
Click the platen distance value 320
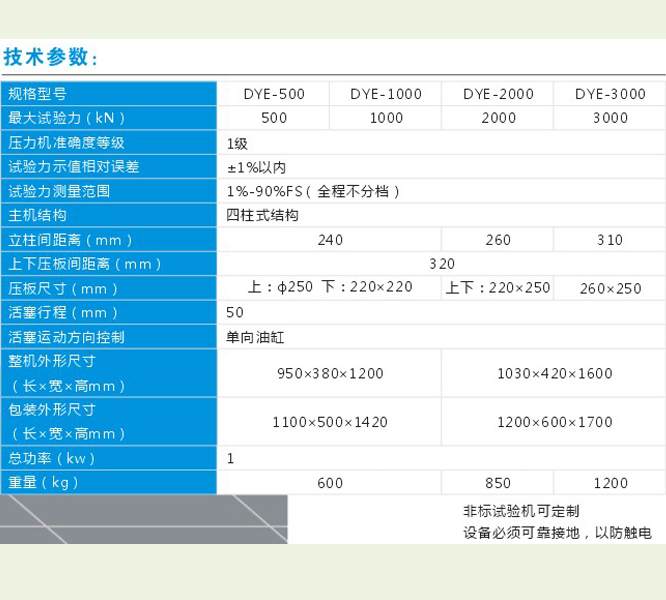442,264
